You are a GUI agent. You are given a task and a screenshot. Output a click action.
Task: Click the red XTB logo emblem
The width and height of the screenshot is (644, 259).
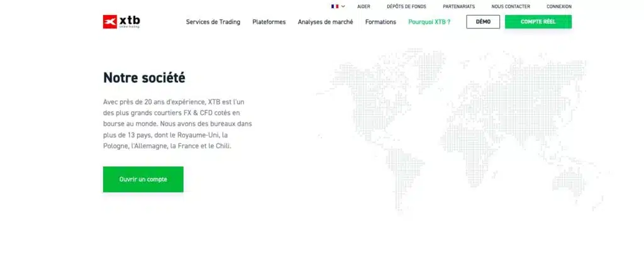click(110, 22)
